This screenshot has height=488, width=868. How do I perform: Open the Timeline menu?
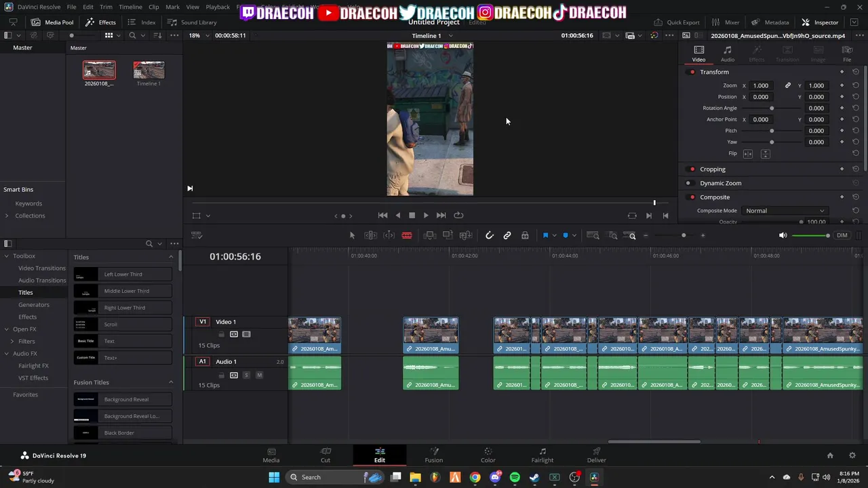[x=130, y=7]
